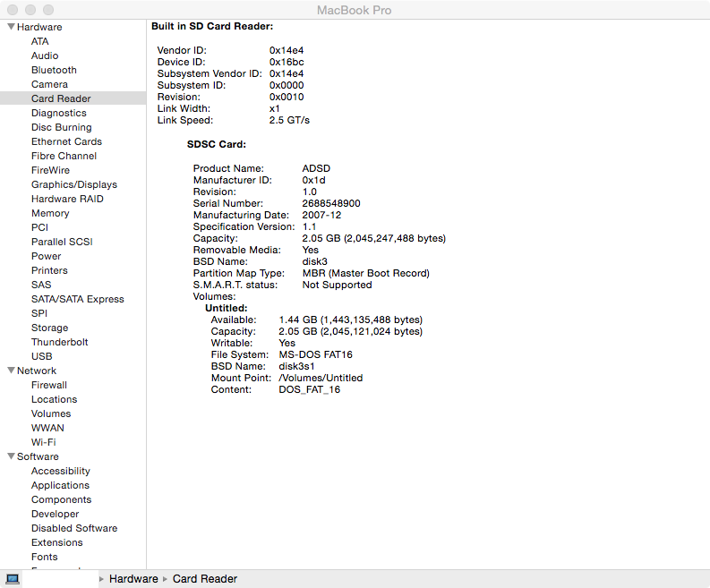Viewport: 710px width, 588px height.
Task: Open Ethernet Cards entry
Action: coord(66,141)
